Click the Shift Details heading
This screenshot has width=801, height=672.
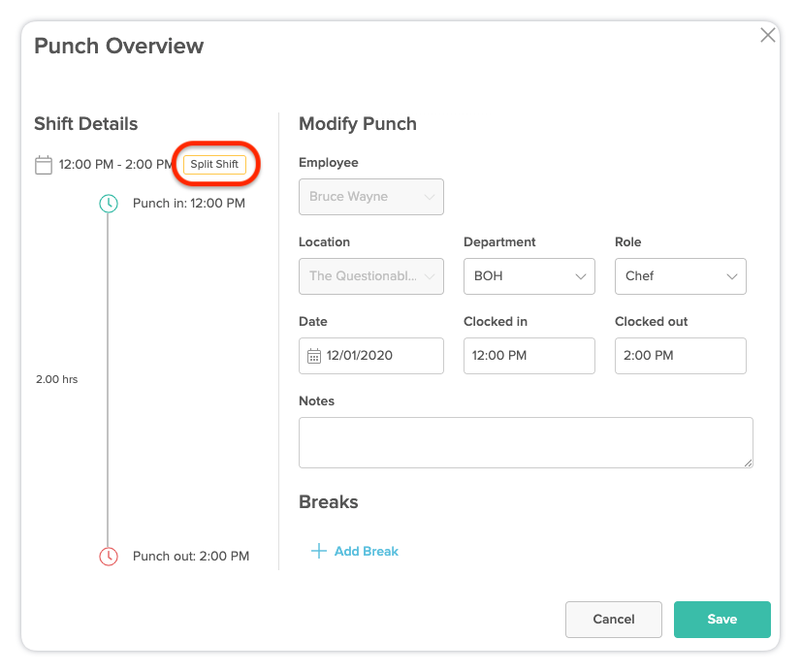(85, 124)
